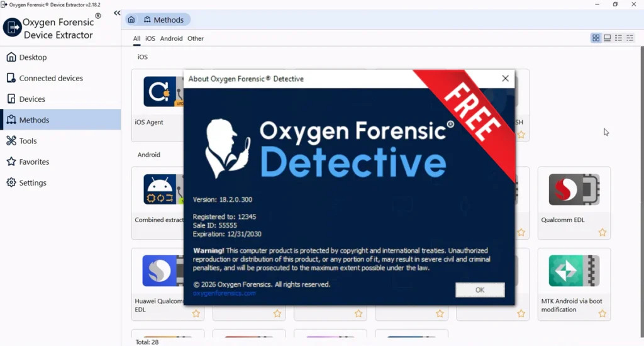Click the home icon in breadcrumb
This screenshot has width=644, height=346.
131,20
